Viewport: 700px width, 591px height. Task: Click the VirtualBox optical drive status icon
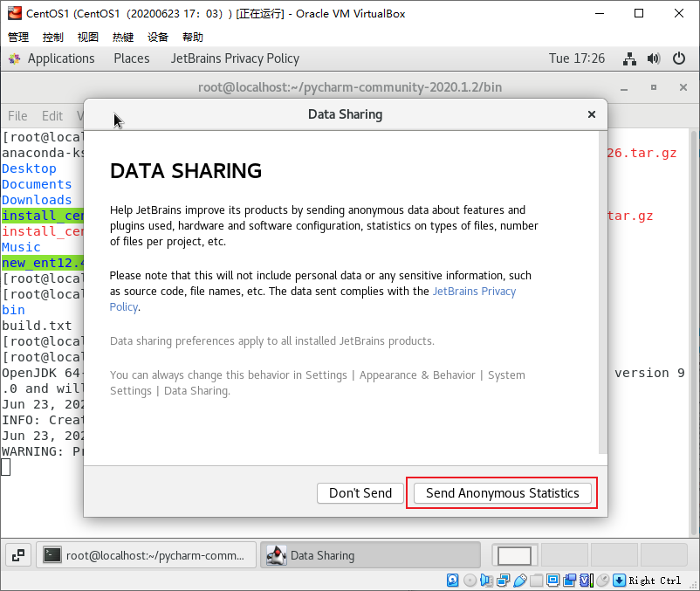pyautogui.click(x=470, y=581)
